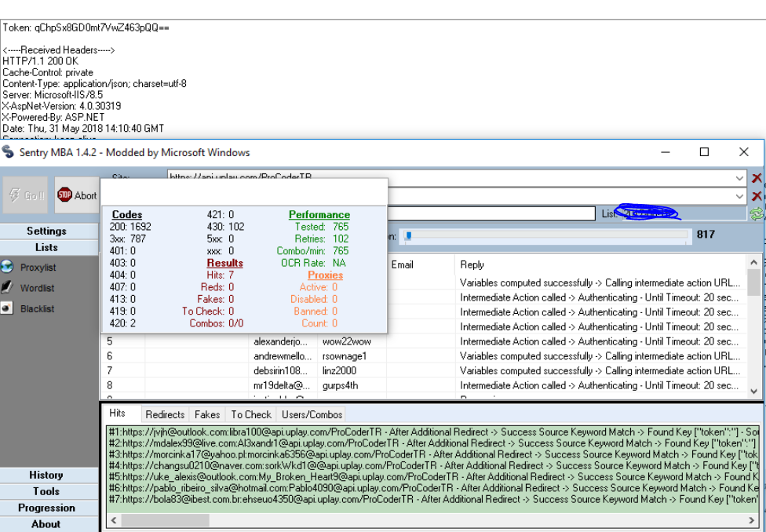The height and width of the screenshot is (532, 766).
Task: Select row 7 with debsirin108 combo
Action: click(x=424, y=371)
